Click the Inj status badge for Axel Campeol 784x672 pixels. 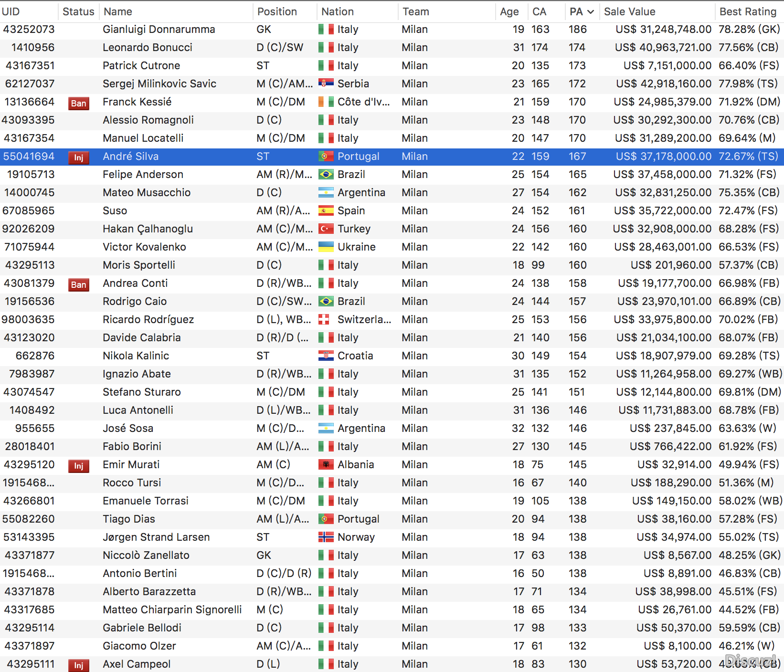tap(79, 665)
